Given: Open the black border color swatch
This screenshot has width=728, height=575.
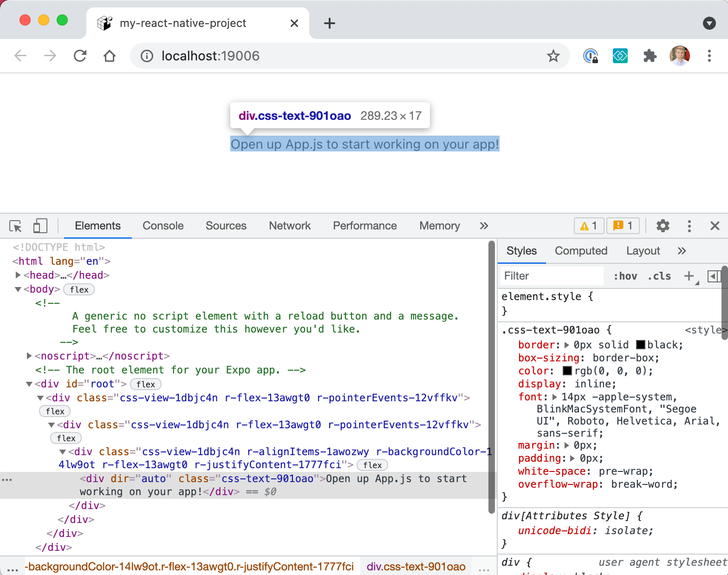Looking at the screenshot, I should tap(640, 345).
